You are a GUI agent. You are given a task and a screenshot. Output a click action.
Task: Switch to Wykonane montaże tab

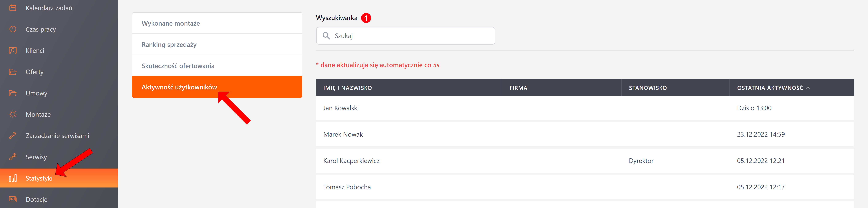[x=217, y=23]
